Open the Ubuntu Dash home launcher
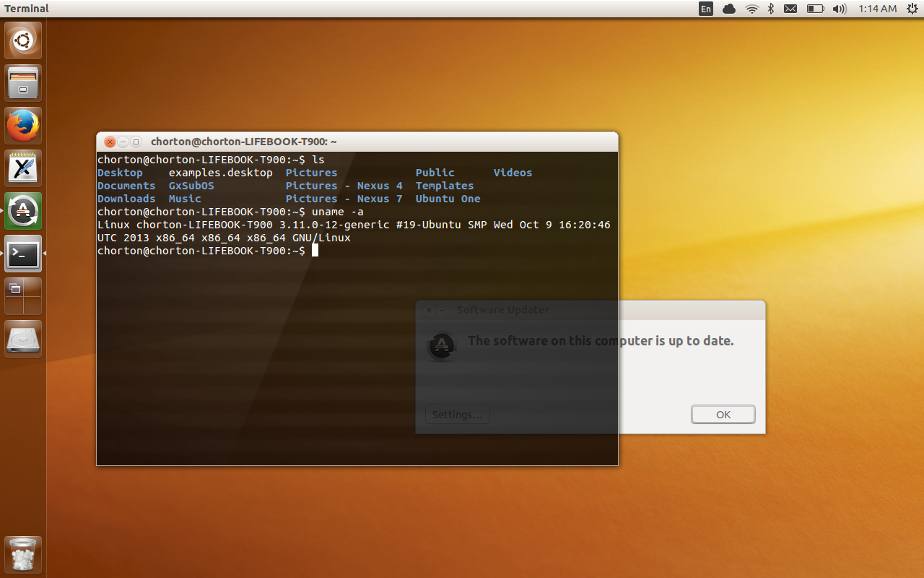 [23, 40]
